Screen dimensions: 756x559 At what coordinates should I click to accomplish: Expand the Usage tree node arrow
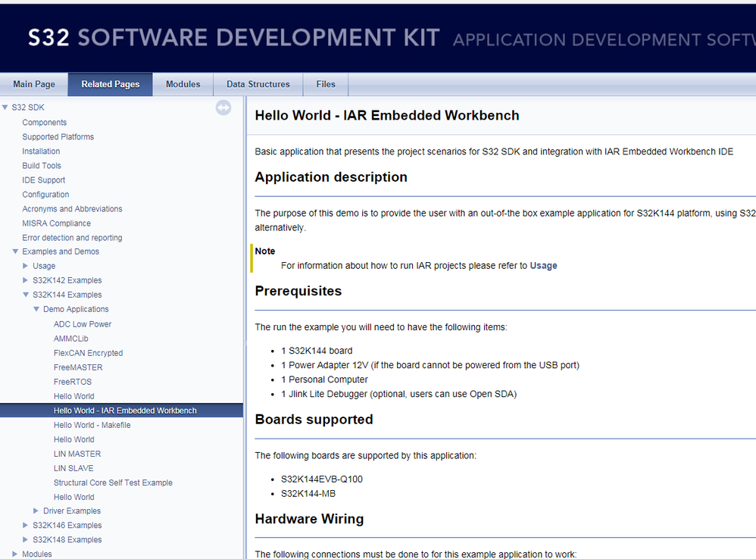(x=26, y=266)
